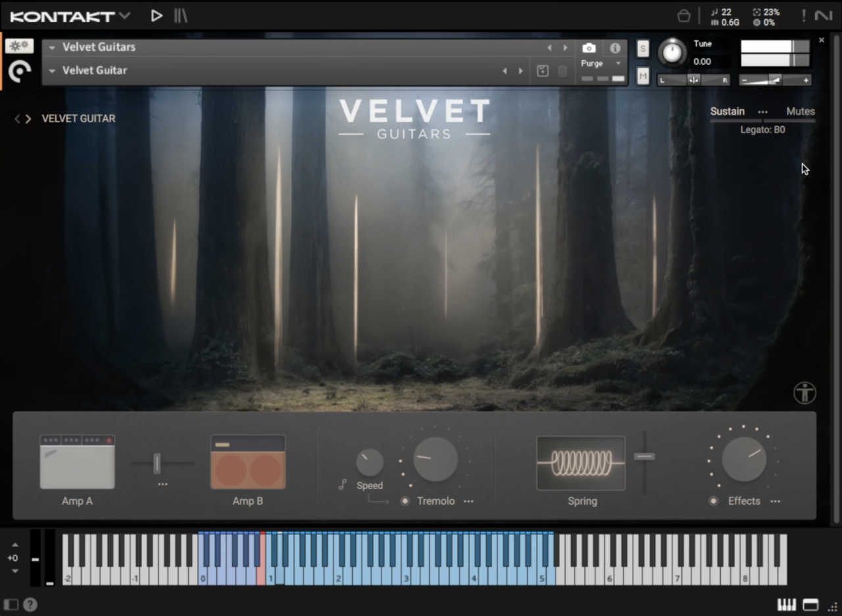Screen dimensions: 842x616
Task: Select previous instrument arrow beside Velvet Guitars
Action: tap(549, 48)
